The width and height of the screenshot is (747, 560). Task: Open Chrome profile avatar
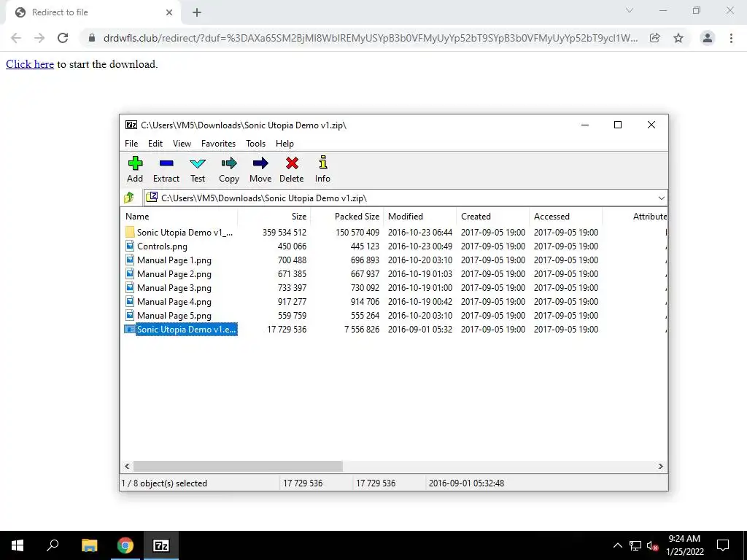708,38
